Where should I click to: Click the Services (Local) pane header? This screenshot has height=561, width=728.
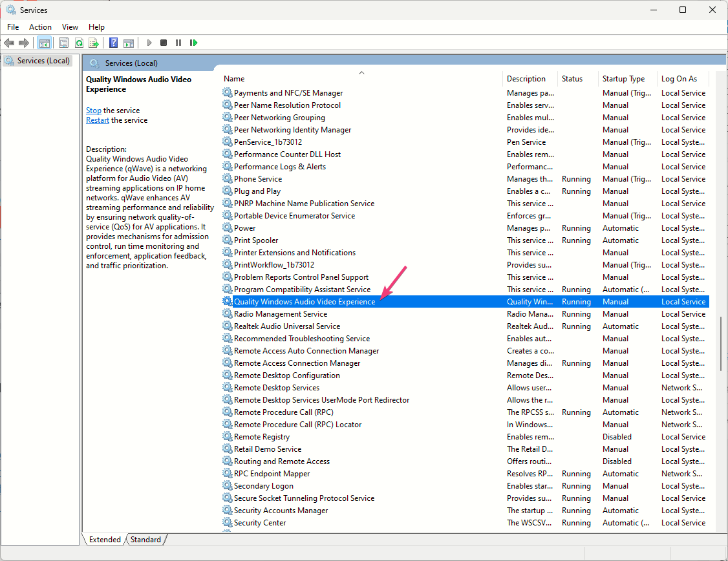pos(404,63)
